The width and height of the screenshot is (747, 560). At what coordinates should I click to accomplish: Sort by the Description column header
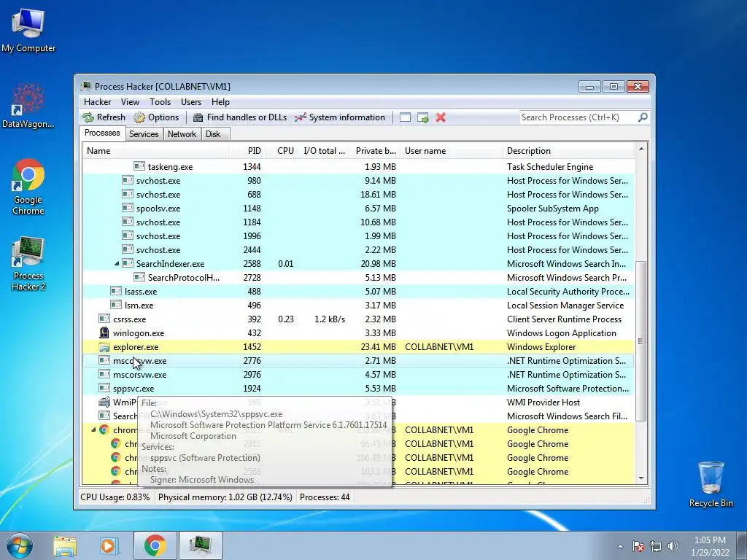tap(568, 151)
